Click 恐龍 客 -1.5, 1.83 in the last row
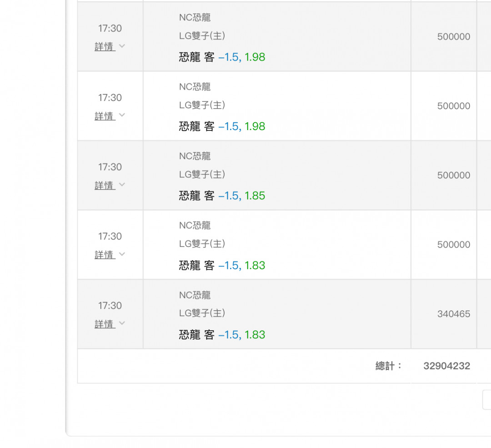The height and width of the screenshot is (448, 491). pos(222,335)
